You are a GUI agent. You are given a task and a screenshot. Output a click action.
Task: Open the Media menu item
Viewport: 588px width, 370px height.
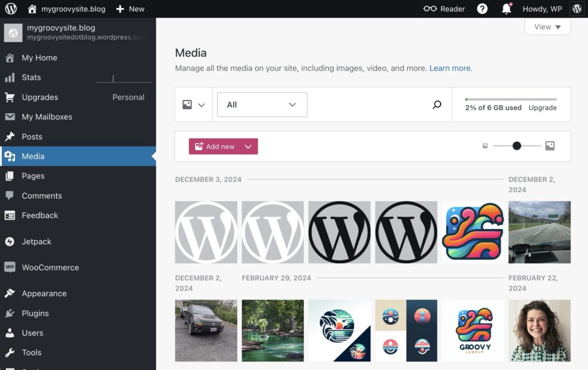tap(78, 156)
